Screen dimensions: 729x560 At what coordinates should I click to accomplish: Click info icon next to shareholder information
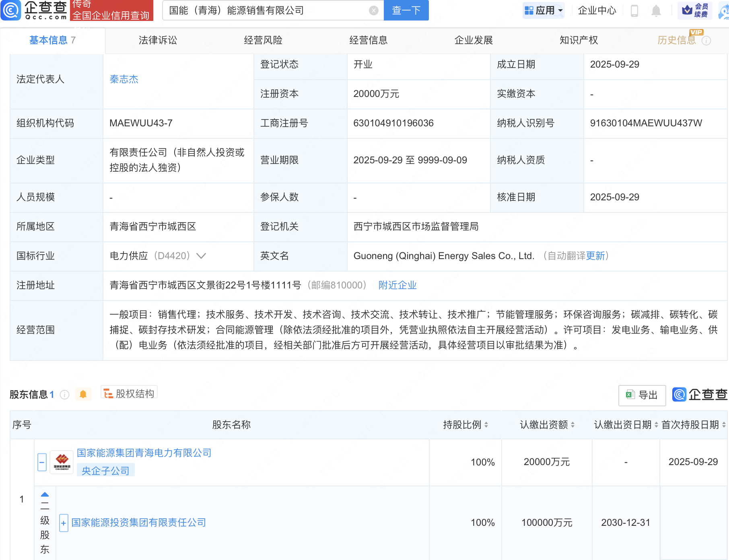[x=64, y=395]
